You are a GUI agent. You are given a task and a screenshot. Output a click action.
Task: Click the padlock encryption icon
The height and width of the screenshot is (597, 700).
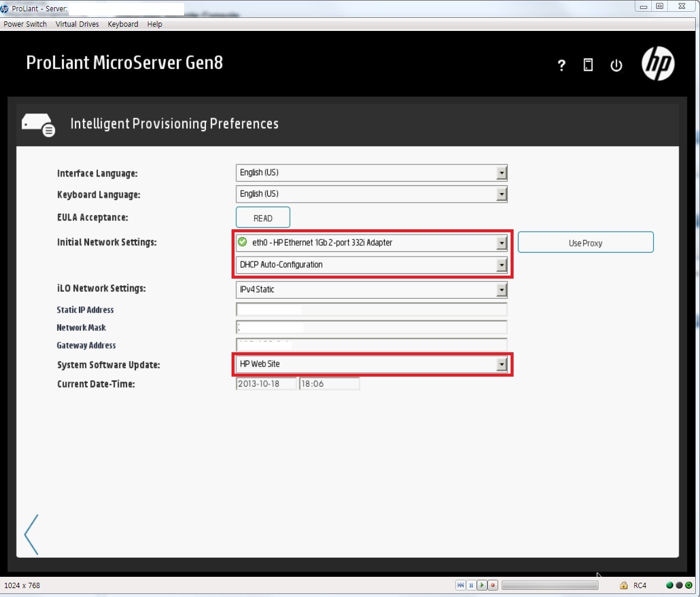[x=623, y=585]
